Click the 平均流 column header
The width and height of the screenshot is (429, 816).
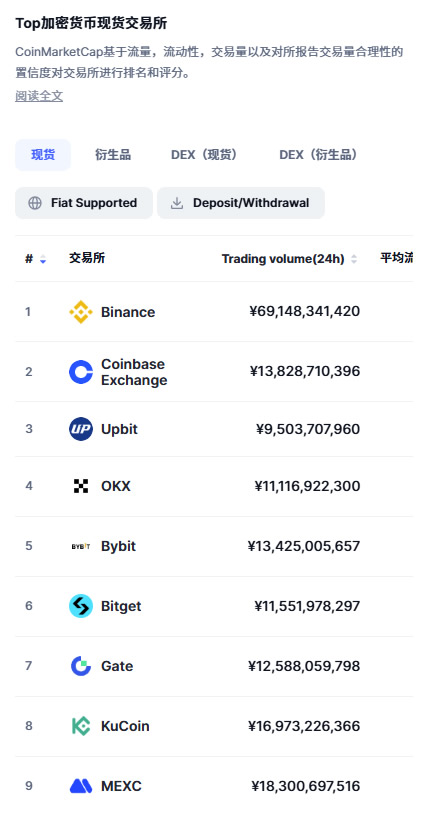pyautogui.click(x=397, y=258)
